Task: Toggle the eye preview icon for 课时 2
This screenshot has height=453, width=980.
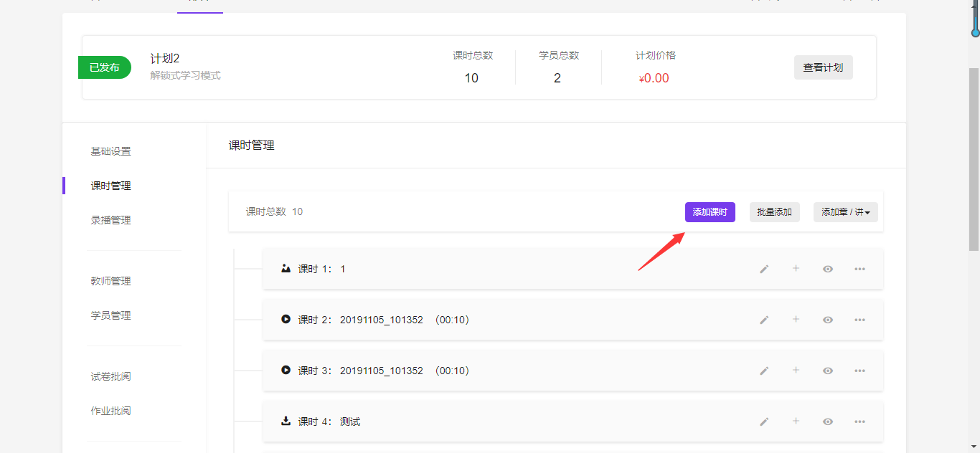Action: click(x=828, y=320)
